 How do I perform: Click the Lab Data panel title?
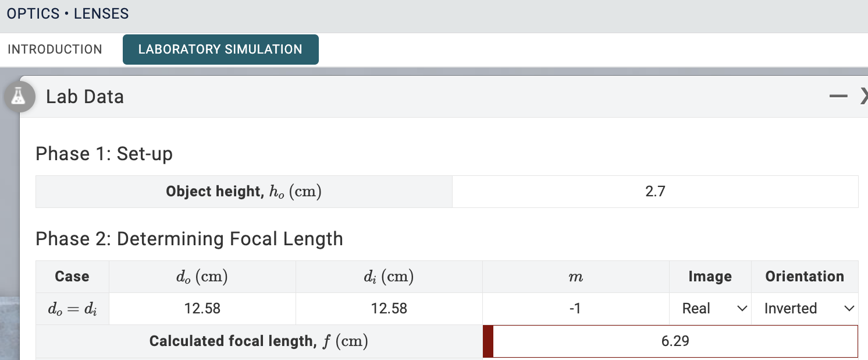pos(84,97)
